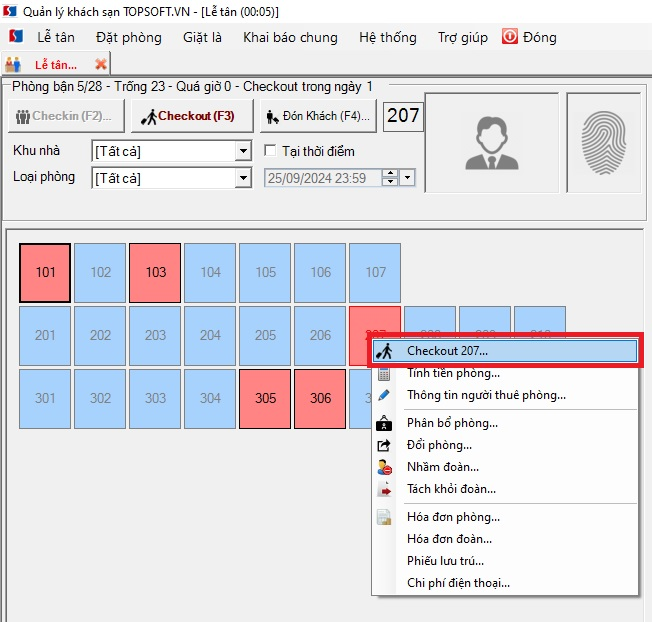Image resolution: width=652 pixels, height=622 pixels.
Task: Select vacant room 205
Action: (x=265, y=336)
